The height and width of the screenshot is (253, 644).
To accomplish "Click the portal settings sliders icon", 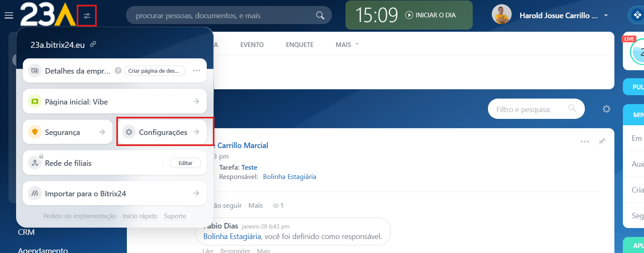I will [x=87, y=16].
